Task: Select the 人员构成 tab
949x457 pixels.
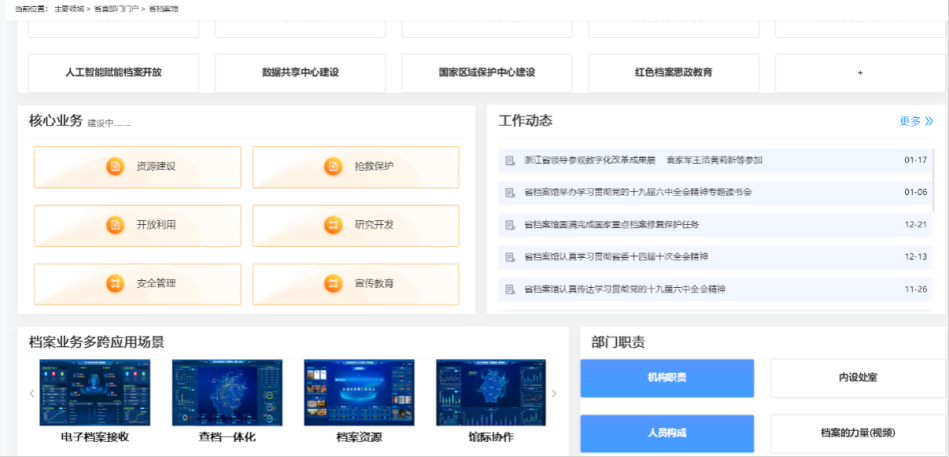Action: pos(667,433)
